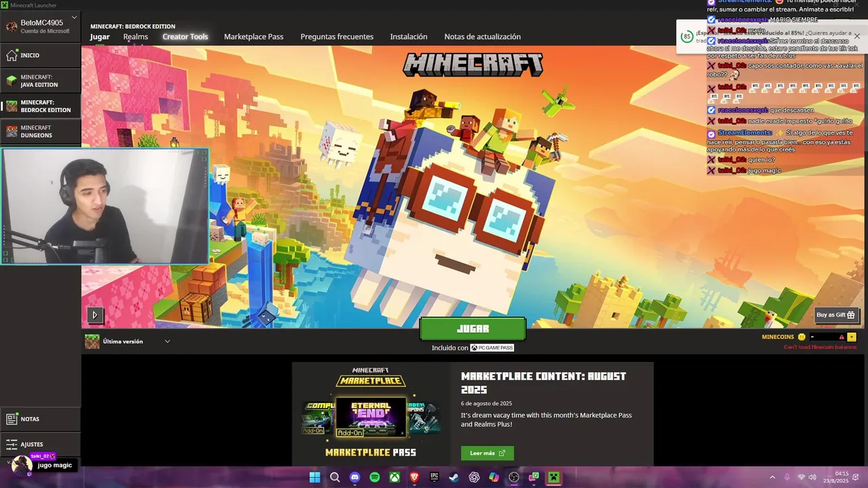Click the jugo magic chat popup
868x488 pixels.
click(54, 465)
